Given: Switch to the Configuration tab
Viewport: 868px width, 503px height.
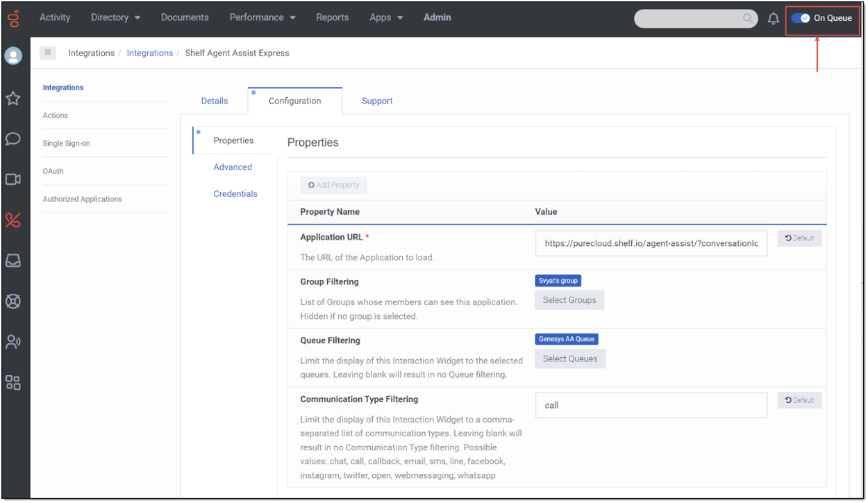Looking at the screenshot, I should coord(295,101).
